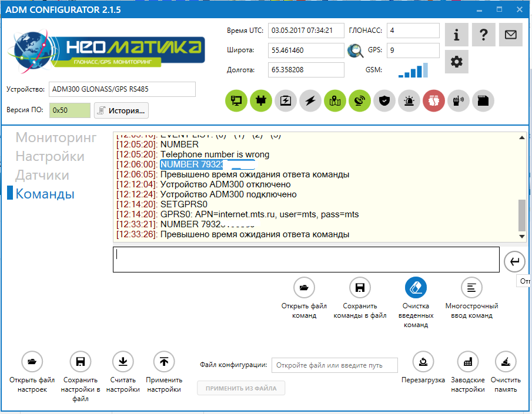
Task: Open help with the question mark icon
Action: click(x=483, y=35)
